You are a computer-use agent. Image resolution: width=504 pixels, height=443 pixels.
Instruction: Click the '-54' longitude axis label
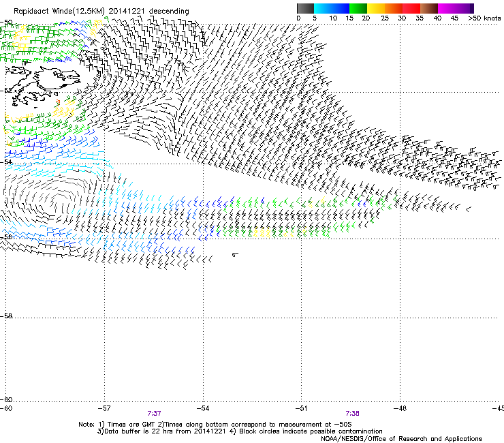(203, 408)
